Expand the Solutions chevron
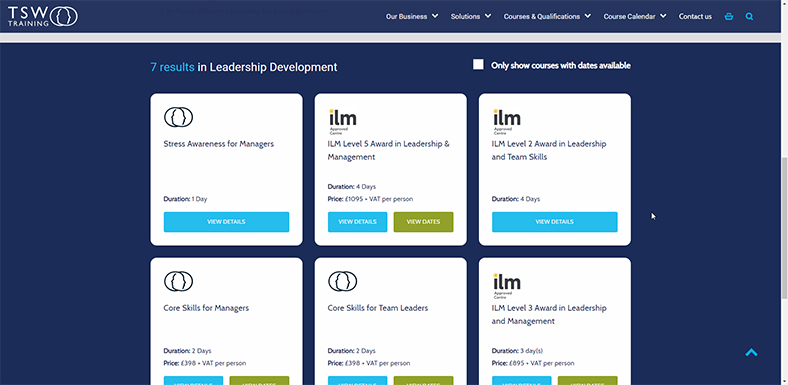The image size is (788, 385). (488, 16)
